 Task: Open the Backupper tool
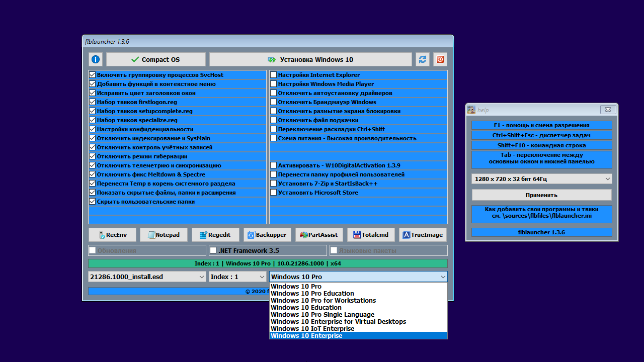coord(267,235)
